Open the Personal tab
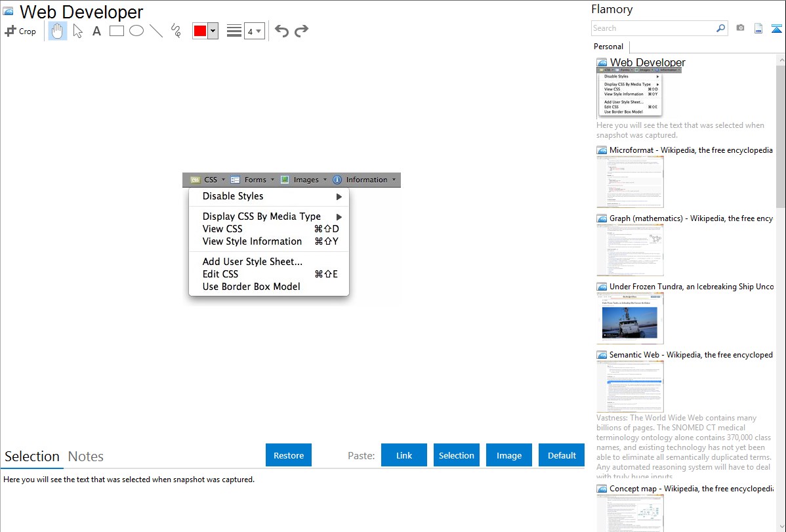786x532 pixels. coord(609,47)
